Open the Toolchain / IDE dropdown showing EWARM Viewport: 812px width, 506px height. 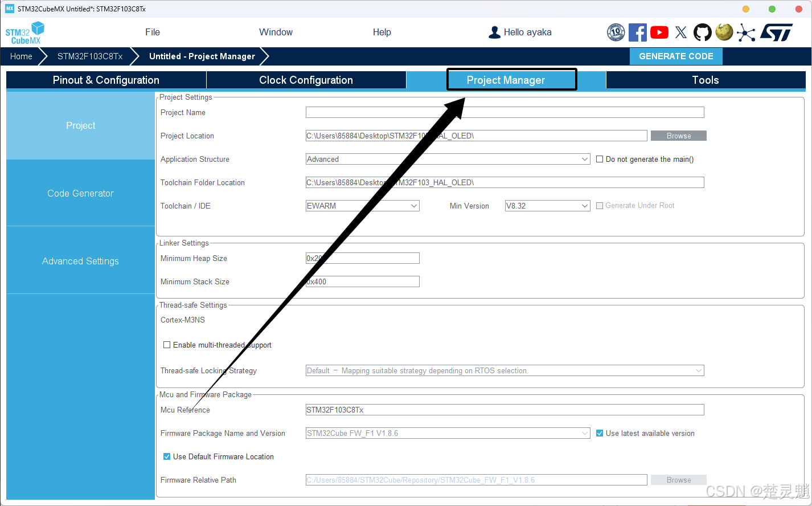(x=363, y=206)
